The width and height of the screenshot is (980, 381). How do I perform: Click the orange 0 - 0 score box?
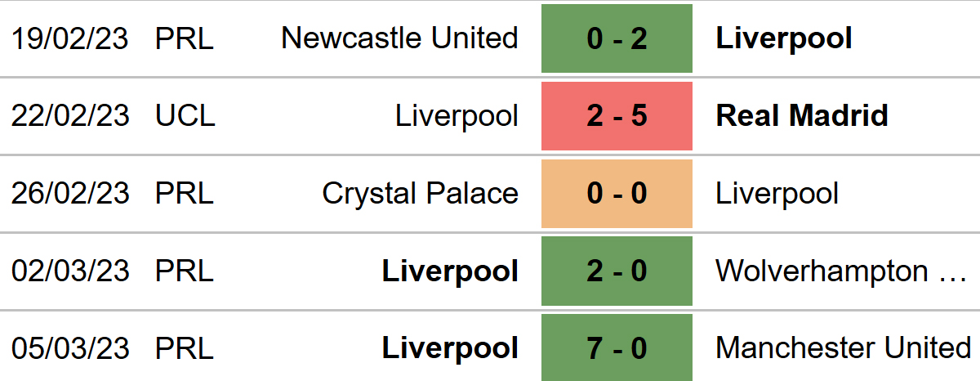(x=617, y=194)
